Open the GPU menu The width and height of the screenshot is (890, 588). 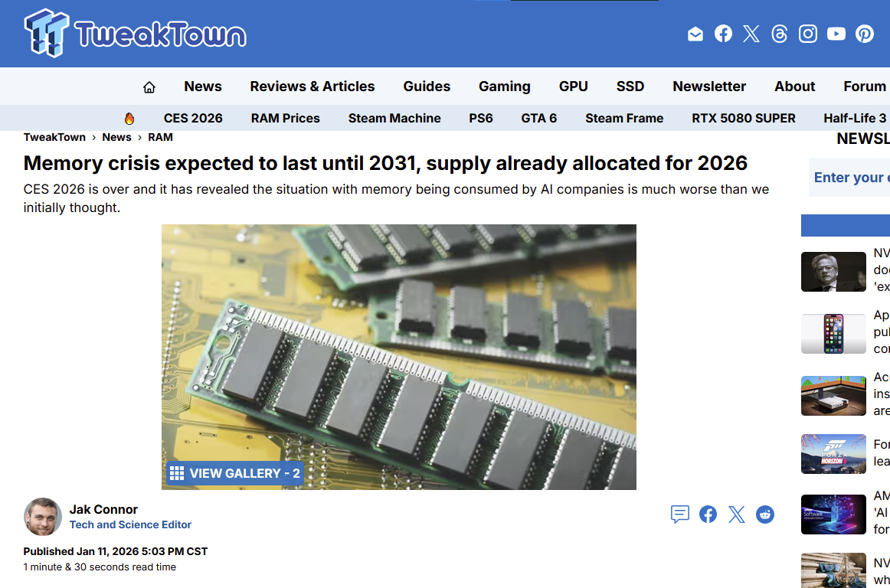573,87
